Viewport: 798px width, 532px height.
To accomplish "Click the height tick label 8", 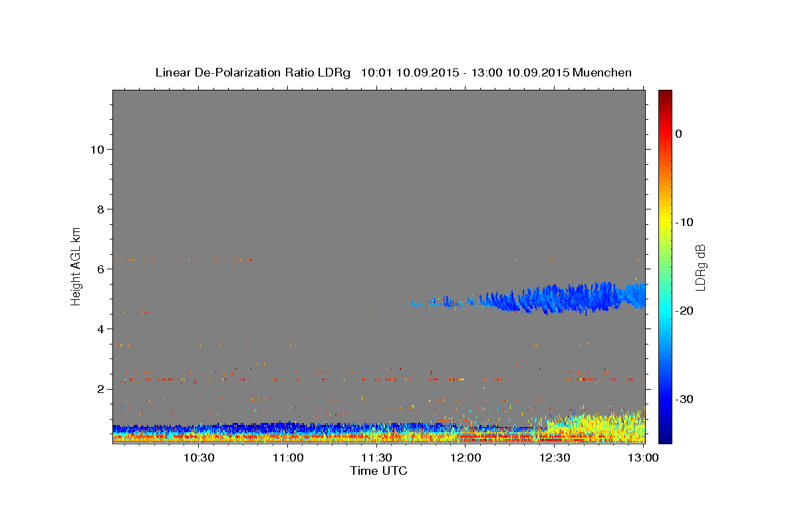I will [100, 209].
